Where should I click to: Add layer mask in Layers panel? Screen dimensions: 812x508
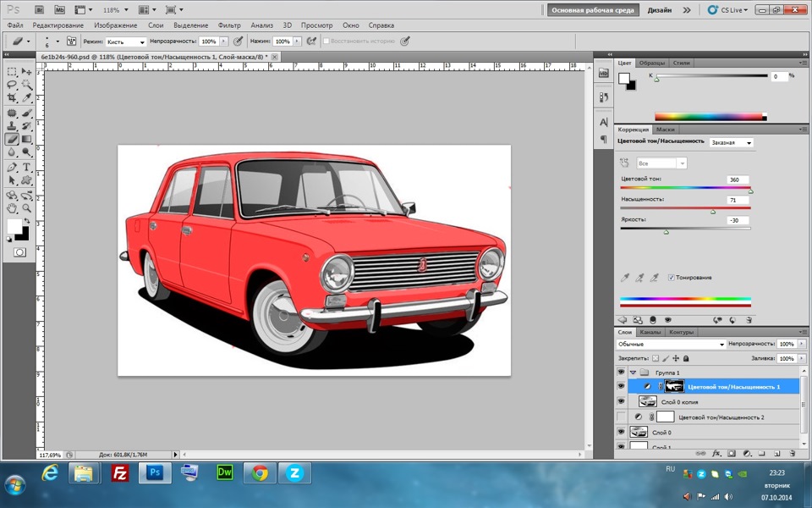tap(731, 453)
